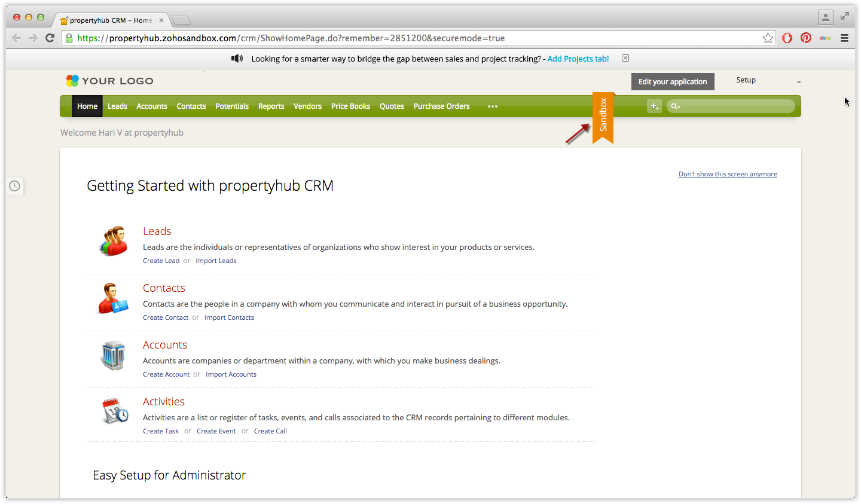
Task: Click Edit your application button
Action: click(673, 82)
